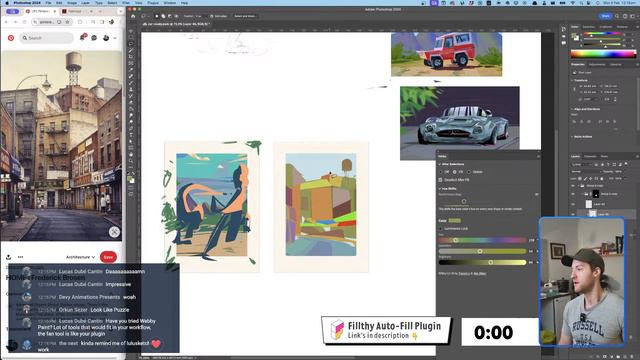Select the Lasso tool in the toolbar
The height and width of the screenshot is (360, 640).
click(x=131, y=44)
